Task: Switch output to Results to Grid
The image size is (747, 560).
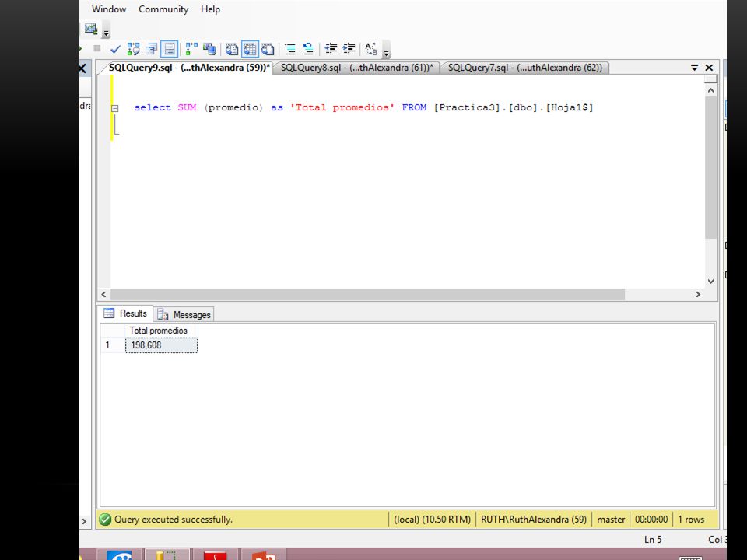Action: pos(250,48)
